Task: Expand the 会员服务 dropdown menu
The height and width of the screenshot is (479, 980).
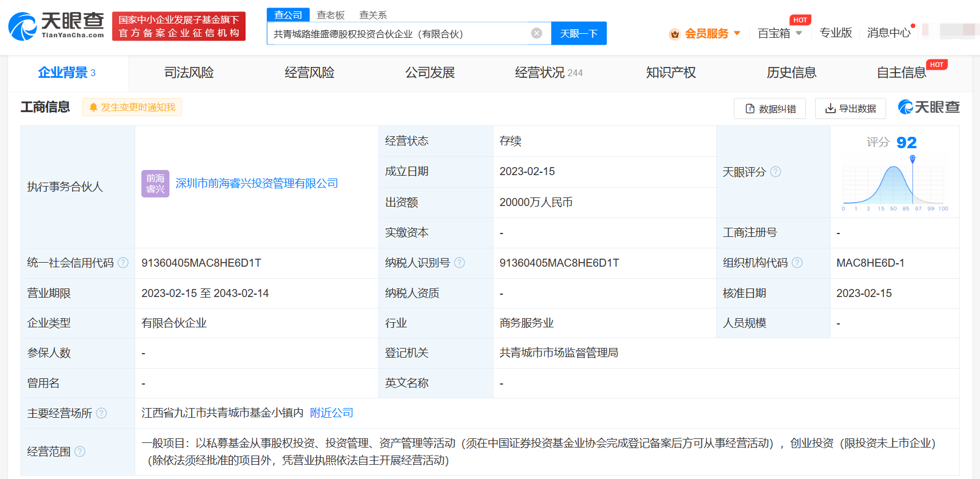Action: pyautogui.click(x=706, y=33)
